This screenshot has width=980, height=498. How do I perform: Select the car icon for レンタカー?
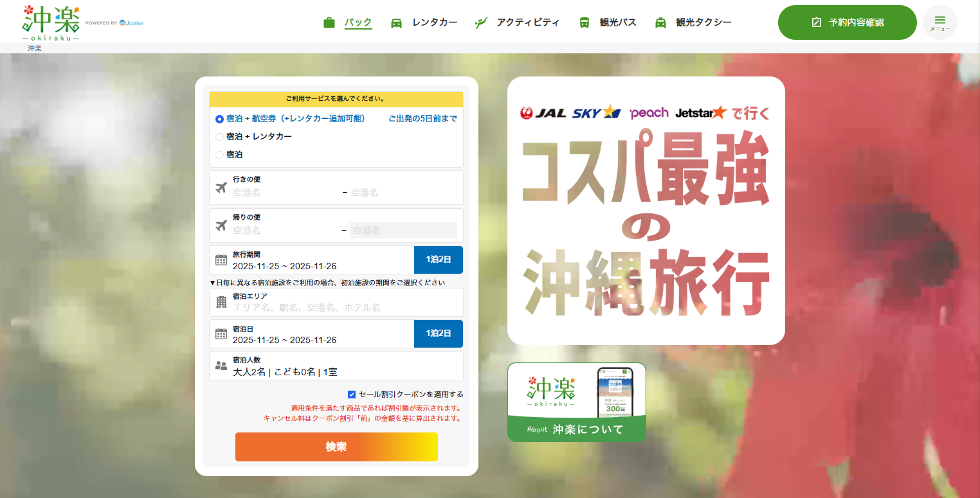coord(397,21)
